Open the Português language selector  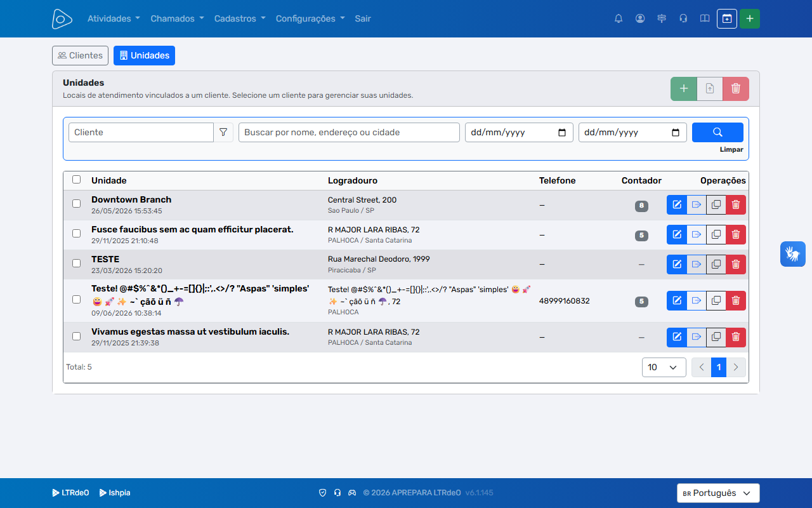tap(718, 493)
